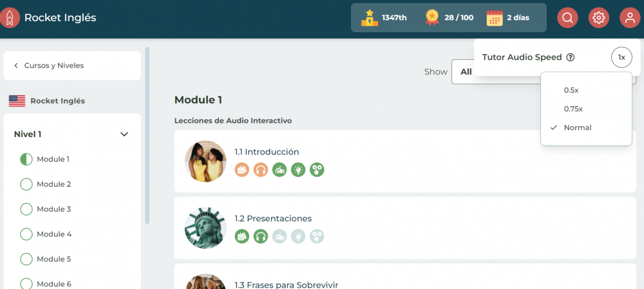Image resolution: width=644 pixels, height=289 pixels.
Task: Open writing icon for 1.1 Introducción
Action: coord(279,169)
